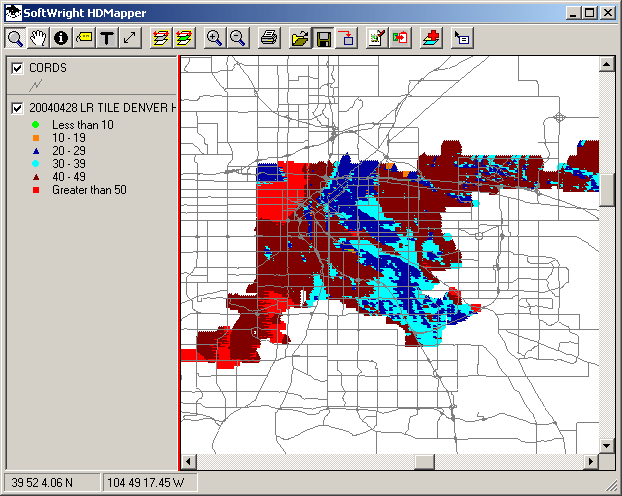Screen dimensions: 622x496
Task: Click second layer stack icon with green layer
Action: [184, 38]
